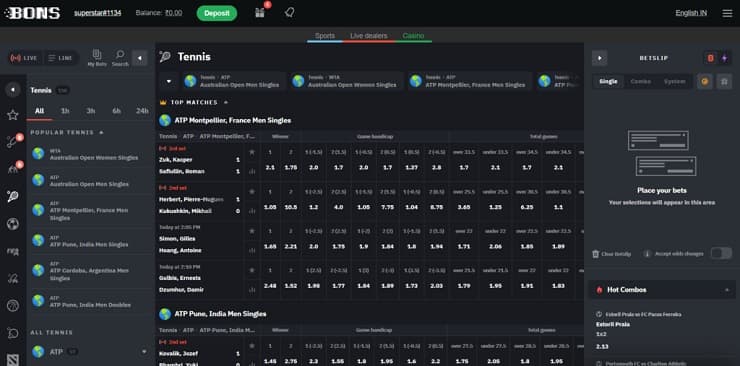Image resolution: width=740 pixels, height=366 pixels.
Task: Click the BONS logo
Action: click(33, 13)
